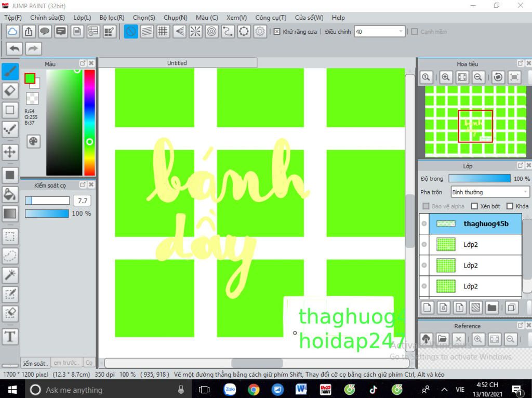Select the Select Eraser tool
This screenshot has width=532, height=398.
(x=10, y=313)
